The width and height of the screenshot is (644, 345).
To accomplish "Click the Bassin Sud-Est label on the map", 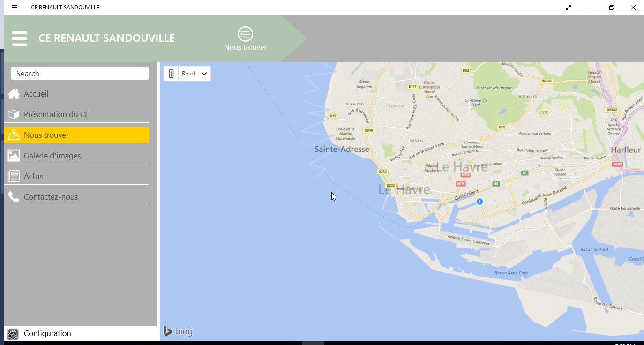I will coord(593,250).
